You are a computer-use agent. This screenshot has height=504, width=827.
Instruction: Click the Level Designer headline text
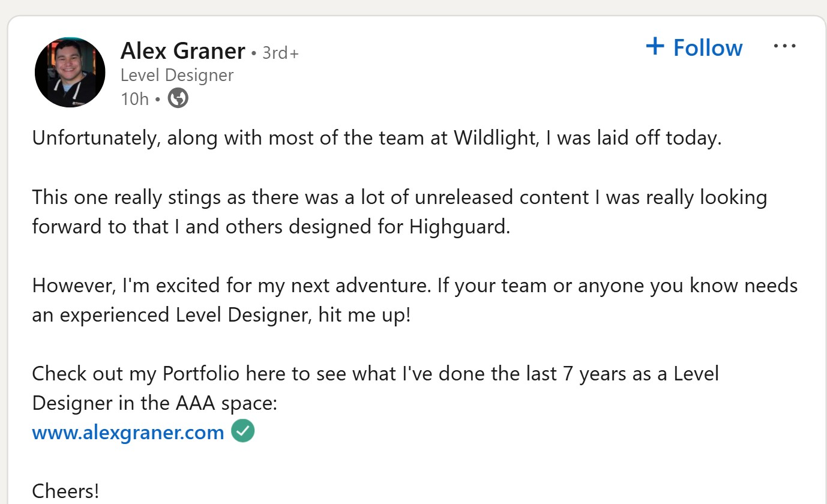177,75
